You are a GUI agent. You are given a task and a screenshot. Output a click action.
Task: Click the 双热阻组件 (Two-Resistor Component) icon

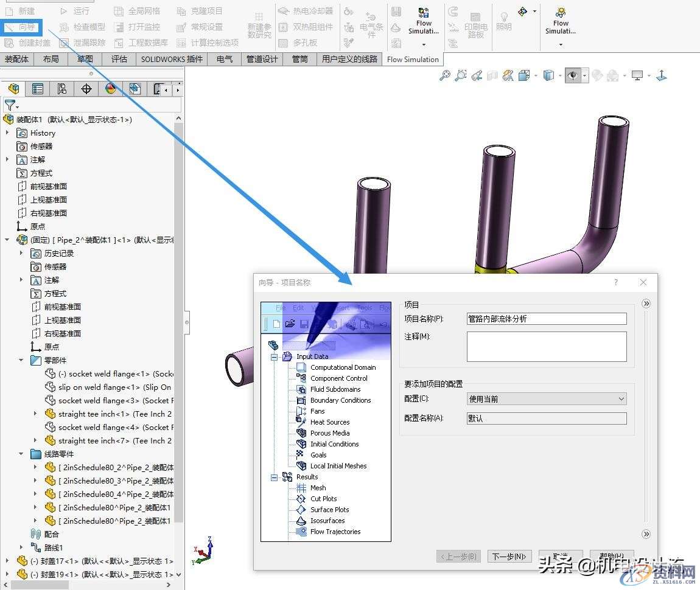284,27
